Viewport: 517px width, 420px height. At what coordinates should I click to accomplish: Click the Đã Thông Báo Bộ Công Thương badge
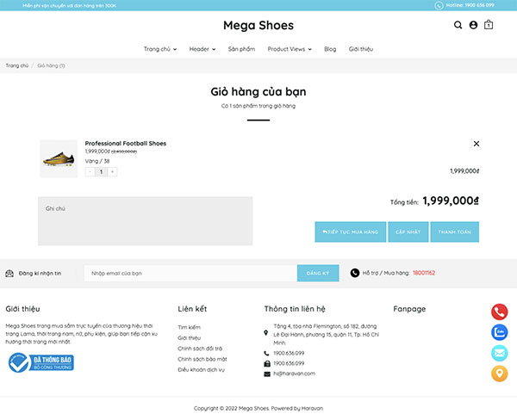(x=40, y=362)
